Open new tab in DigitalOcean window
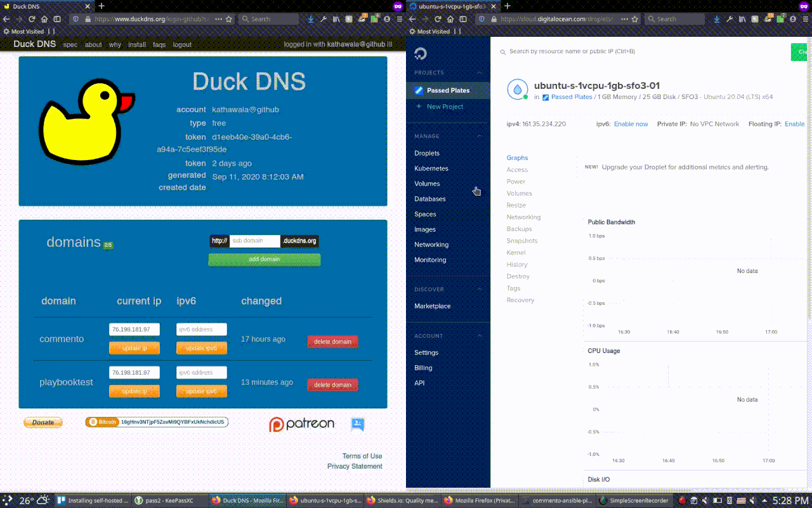This screenshot has height=508, width=812. 507,6
